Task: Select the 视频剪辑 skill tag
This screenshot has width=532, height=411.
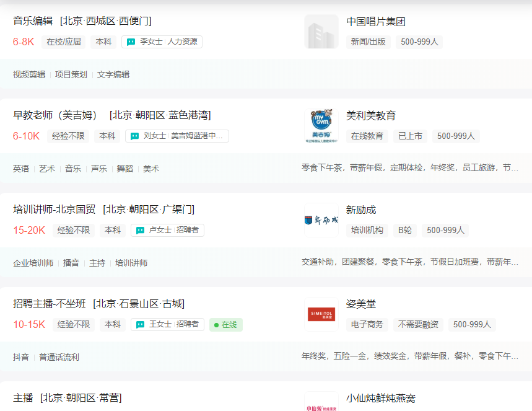Action: (x=29, y=74)
